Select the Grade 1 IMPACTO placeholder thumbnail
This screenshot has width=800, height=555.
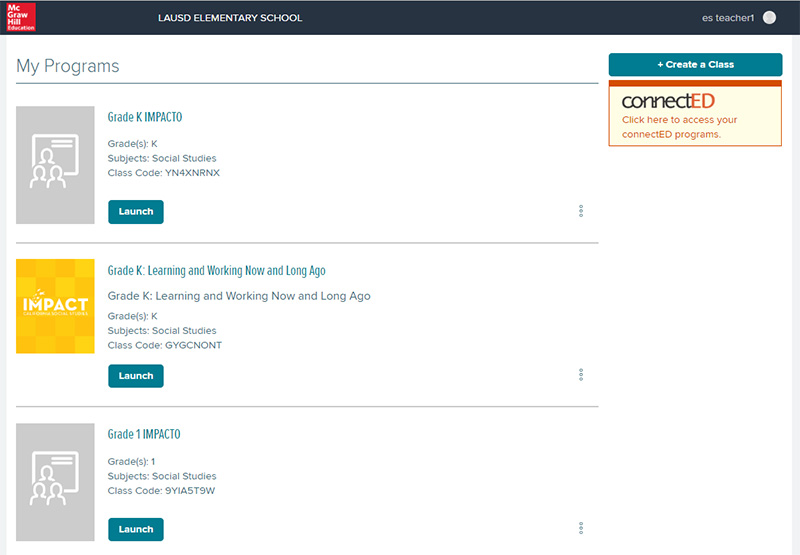click(55, 482)
